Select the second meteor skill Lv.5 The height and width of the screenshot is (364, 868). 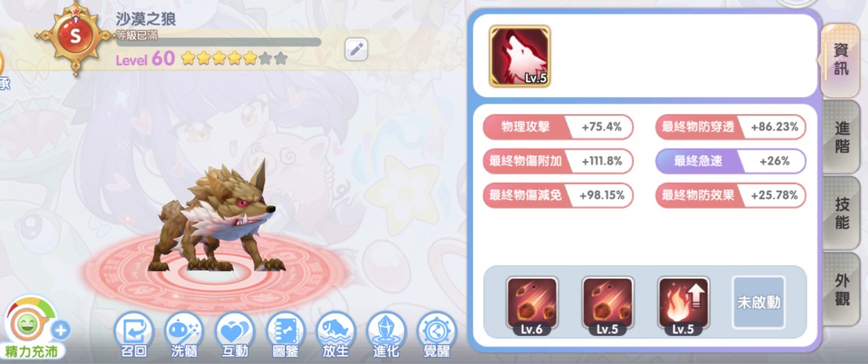[x=608, y=306]
